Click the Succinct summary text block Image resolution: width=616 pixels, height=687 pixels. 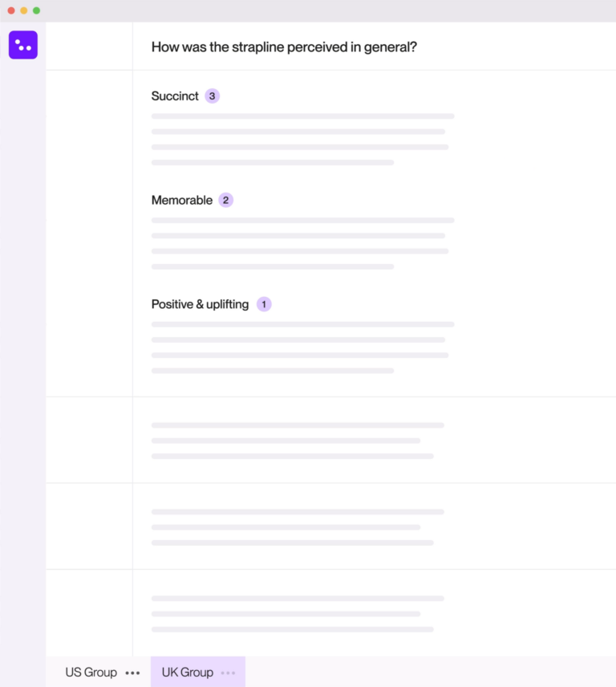click(x=302, y=140)
